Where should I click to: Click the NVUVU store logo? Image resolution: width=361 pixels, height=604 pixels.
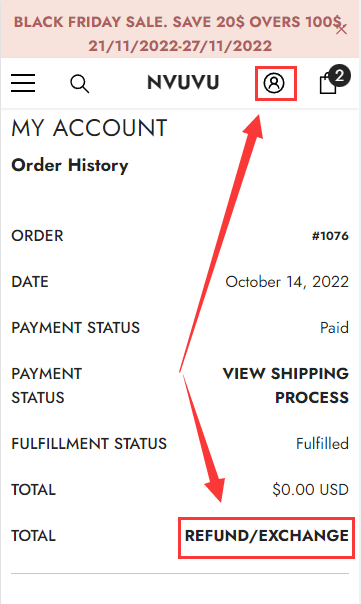[x=183, y=82]
